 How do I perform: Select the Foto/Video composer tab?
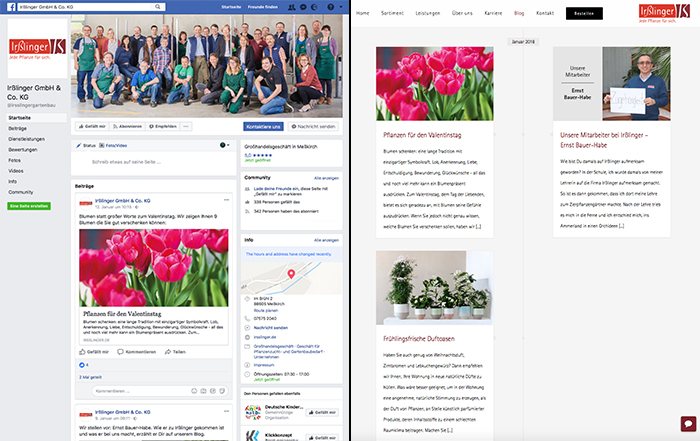tap(113, 146)
